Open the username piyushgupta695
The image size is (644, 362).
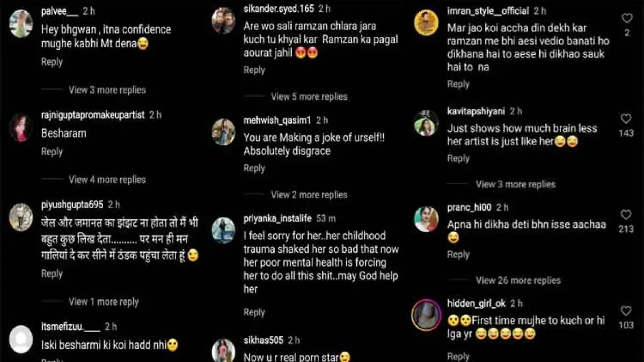tap(72, 204)
